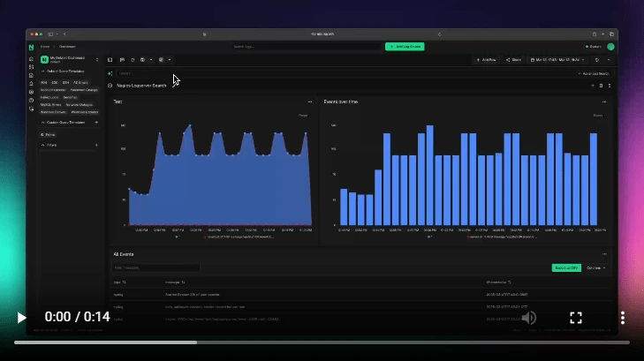Mute the video audio

[x=528, y=317]
